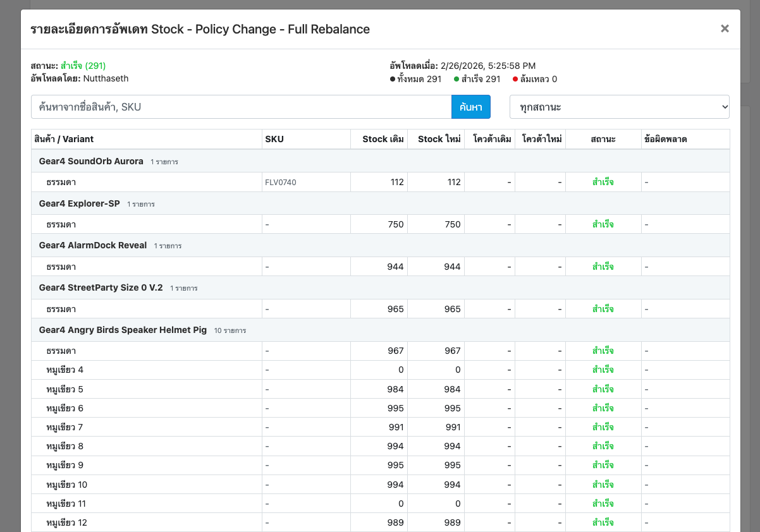This screenshot has height=532, width=760.
Task: Click the หมูเขียว 12 variant name
Action: tap(67, 523)
